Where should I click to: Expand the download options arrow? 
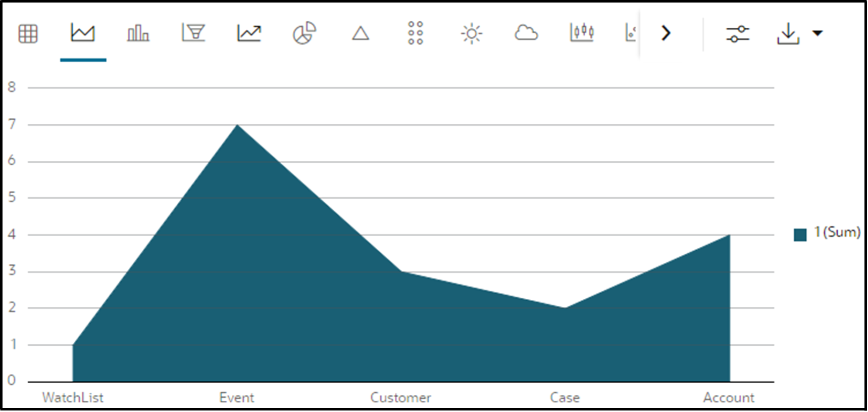(818, 33)
